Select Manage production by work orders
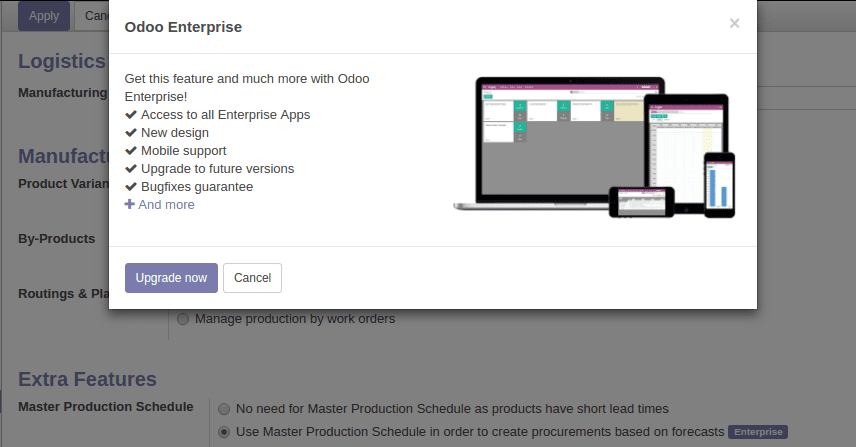 coord(183,319)
